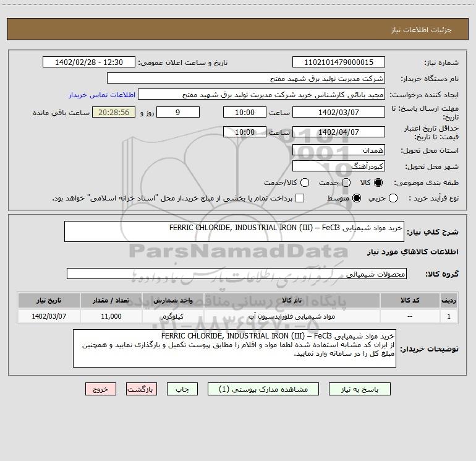The height and width of the screenshot is (461, 476).
Task: Click days remaining field showing 9
Action: coord(178,112)
